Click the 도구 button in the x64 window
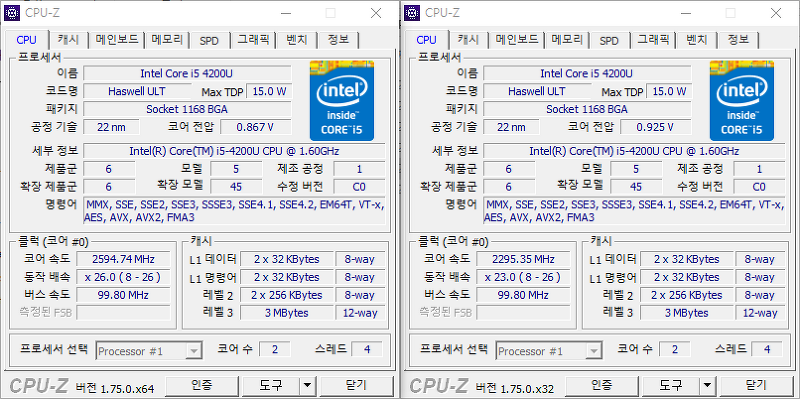 pos(271,385)
